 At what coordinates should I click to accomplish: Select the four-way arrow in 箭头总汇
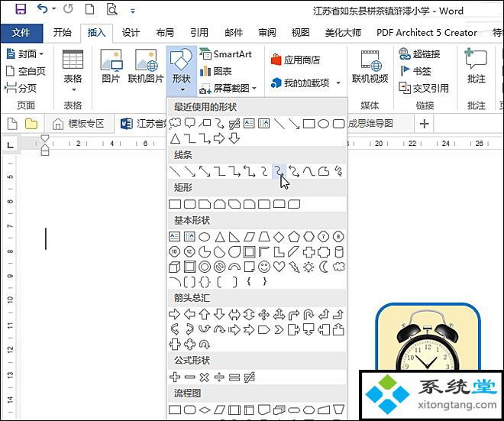click(x=264, y=314)
